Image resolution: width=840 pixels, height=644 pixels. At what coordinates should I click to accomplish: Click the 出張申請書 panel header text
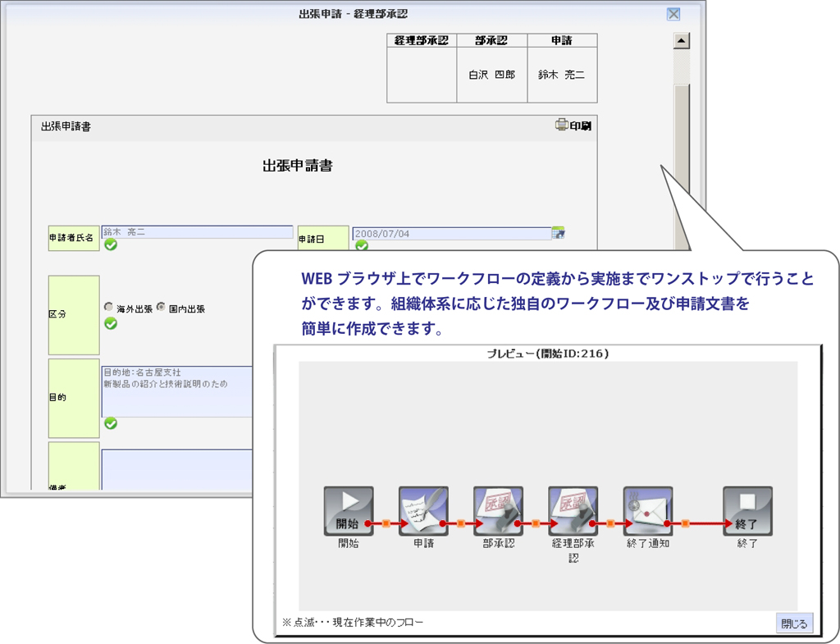pyautogui.click(x=66, y=126)
